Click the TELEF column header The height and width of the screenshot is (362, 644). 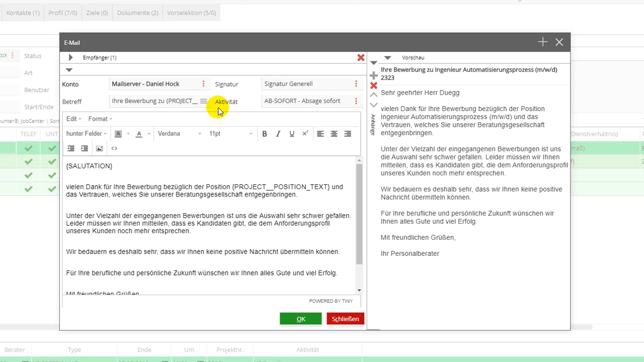point(28,134)
